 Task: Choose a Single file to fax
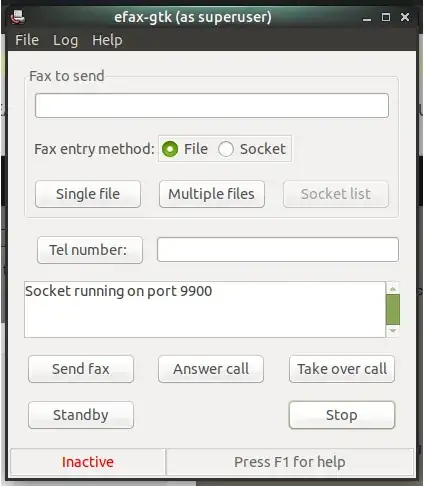(x=88, y=194)
